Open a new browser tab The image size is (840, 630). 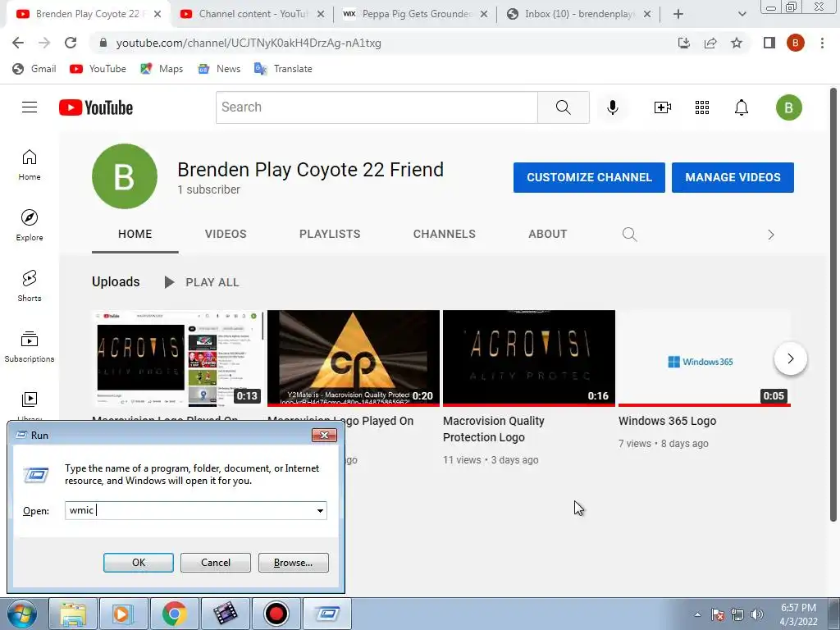click(x=678, y=14)
